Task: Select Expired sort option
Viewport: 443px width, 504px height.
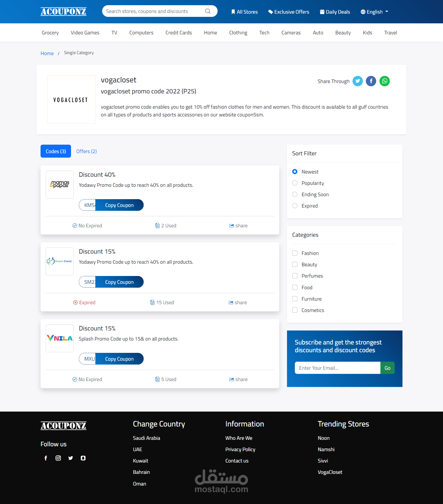Action: [295, 206]
